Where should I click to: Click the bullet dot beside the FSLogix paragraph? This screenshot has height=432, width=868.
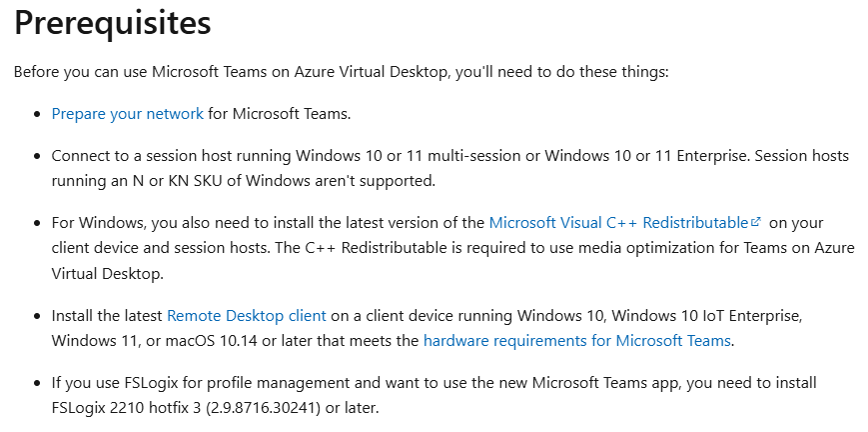(37, 384)
